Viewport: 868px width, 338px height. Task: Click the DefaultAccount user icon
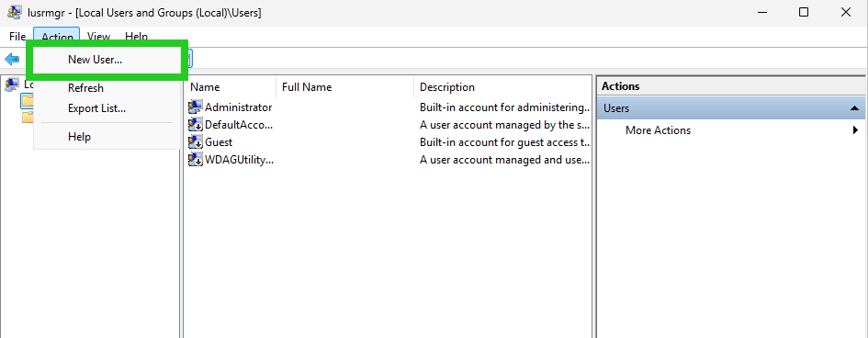pos(196,125)
